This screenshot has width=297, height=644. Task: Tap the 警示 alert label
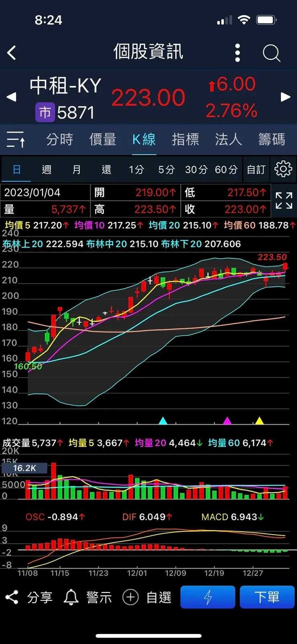99,597
